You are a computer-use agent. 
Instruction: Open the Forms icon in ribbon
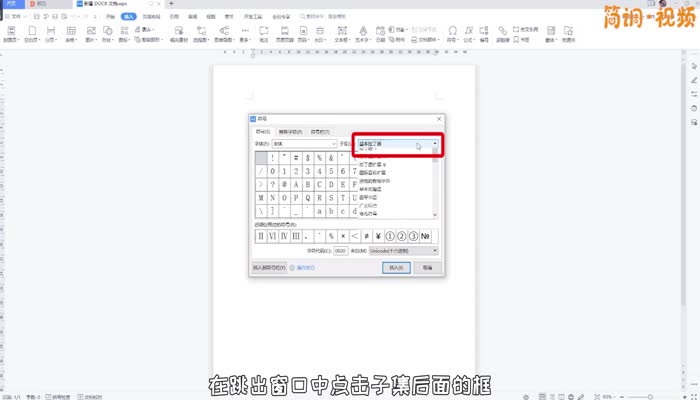[551, 33]
